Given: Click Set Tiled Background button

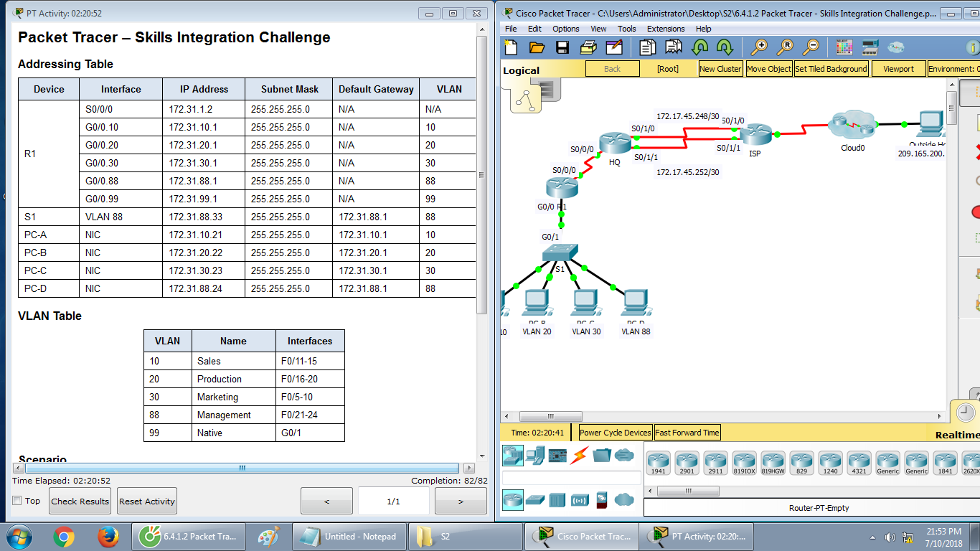Looking at the screenshot, I should [831, 69].
